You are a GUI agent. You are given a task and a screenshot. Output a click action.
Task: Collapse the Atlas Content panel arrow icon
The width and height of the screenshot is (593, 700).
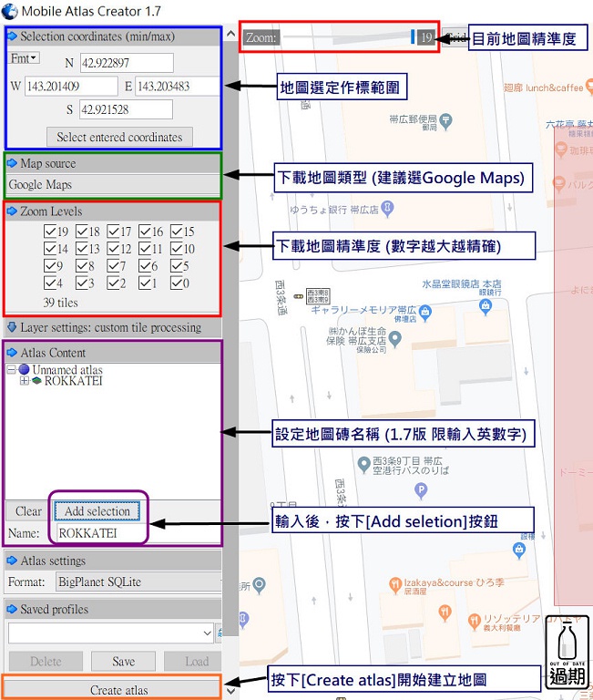pos(12,353)
